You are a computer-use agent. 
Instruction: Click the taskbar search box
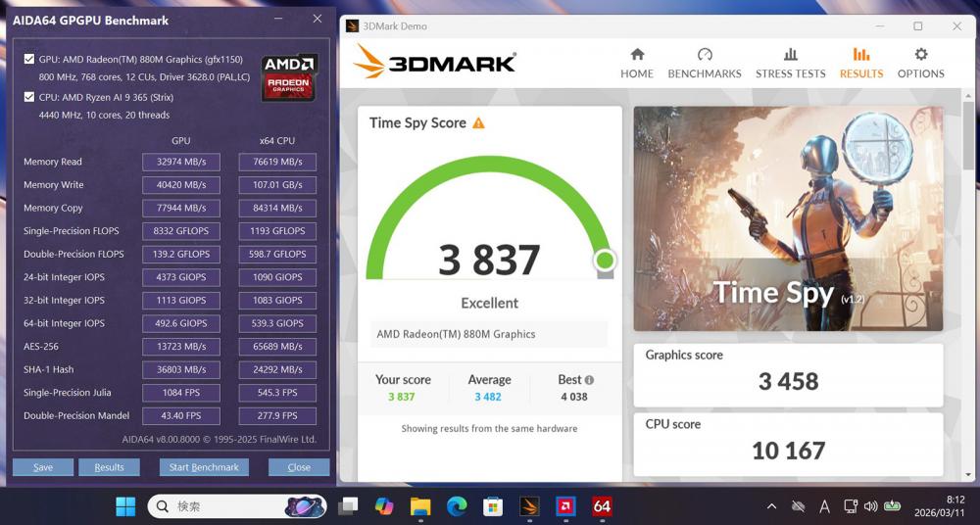[x=237, y=505]
